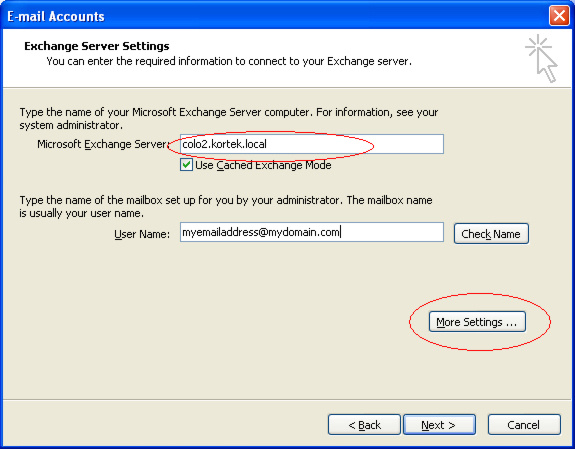This screenshot has width=575, height=449.
Task: Click the 'Microsoft Exchange Server:' label
Action: point(103,144)
